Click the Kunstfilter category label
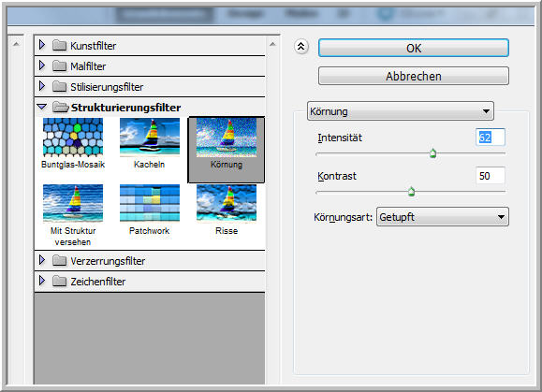The width and height of the screenshot is (542, 392). [94, 46]
